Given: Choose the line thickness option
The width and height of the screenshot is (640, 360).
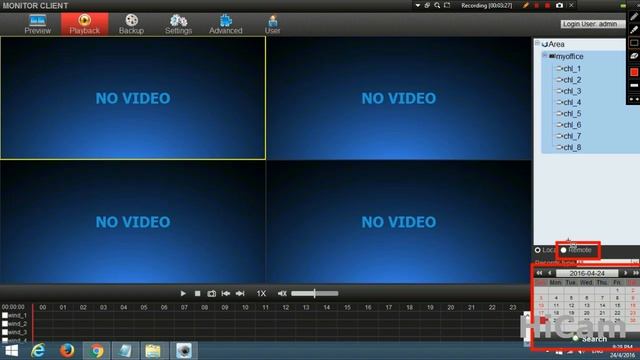Looking at the screenshot, I should (x=634, y=85).
